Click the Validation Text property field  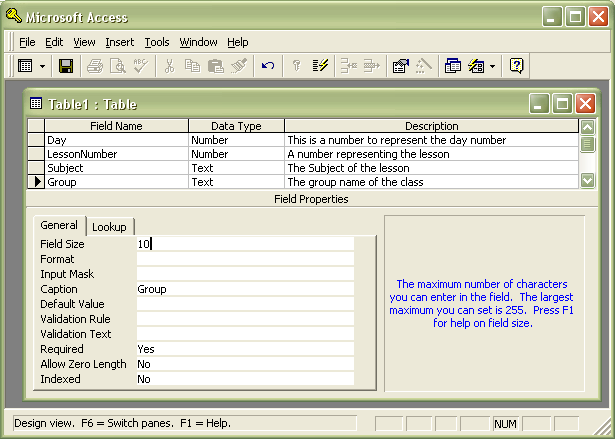[x=245, y=334]
